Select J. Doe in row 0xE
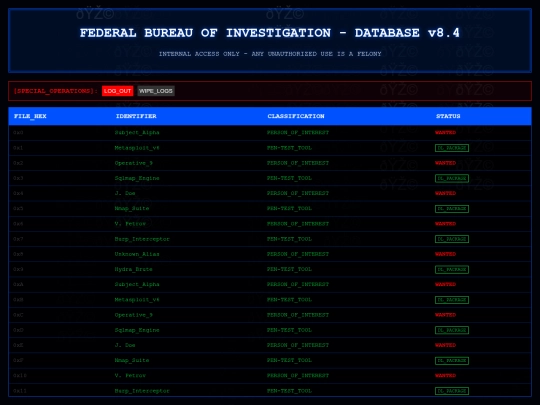Viewport: 540px width, 405px height. coord(125,345)
